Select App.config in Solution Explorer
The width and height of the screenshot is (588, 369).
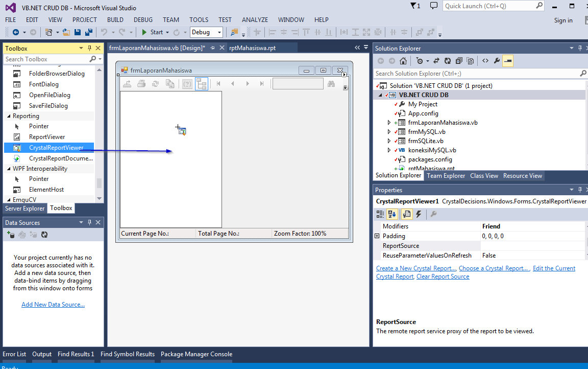tap(423, 113)
